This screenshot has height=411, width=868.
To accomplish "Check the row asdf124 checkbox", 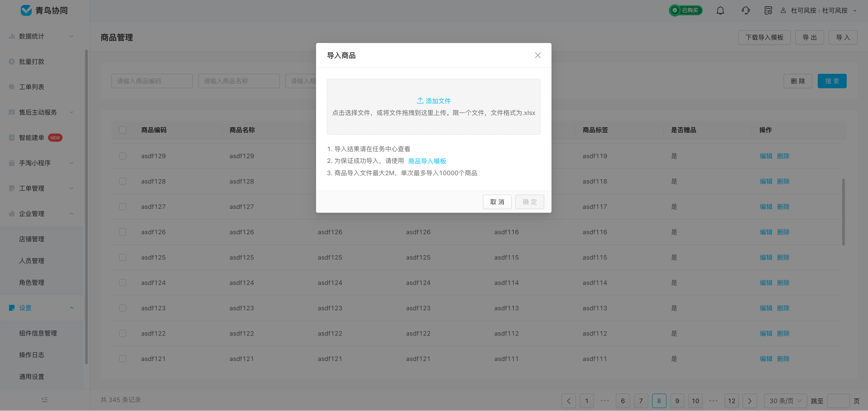I will 123,283.
